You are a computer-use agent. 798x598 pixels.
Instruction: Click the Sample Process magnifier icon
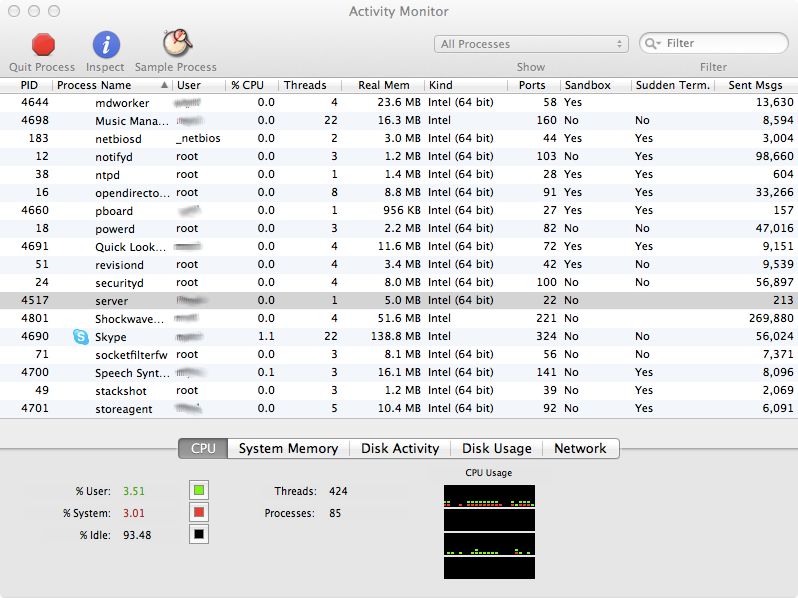coord(177,44)
